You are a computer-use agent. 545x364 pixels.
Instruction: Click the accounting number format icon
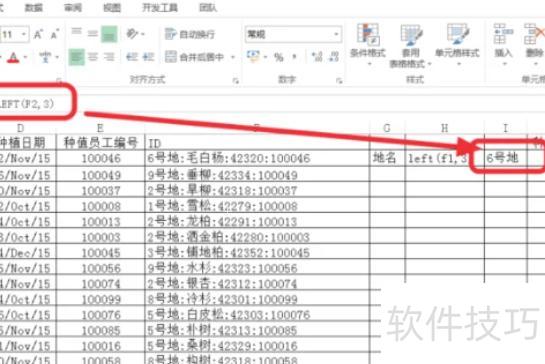pyautogui.click(x=253, y=57)
